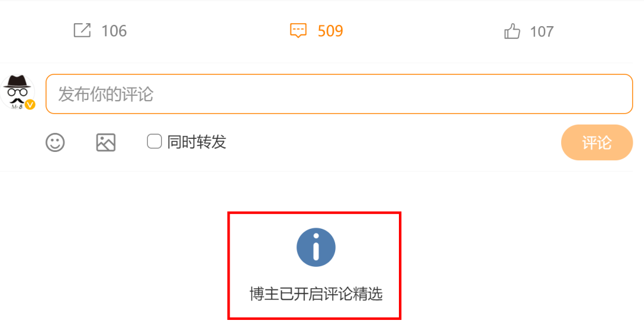Open the hat-and-mustache user avatar
The image size is (644, 333).
[17, 92]
